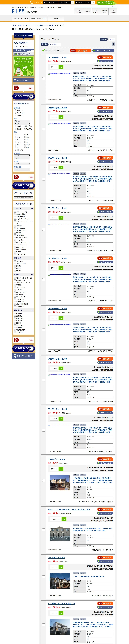Open the 築年数 dropdown
The image size is (129, 644).
coord(22,164)
